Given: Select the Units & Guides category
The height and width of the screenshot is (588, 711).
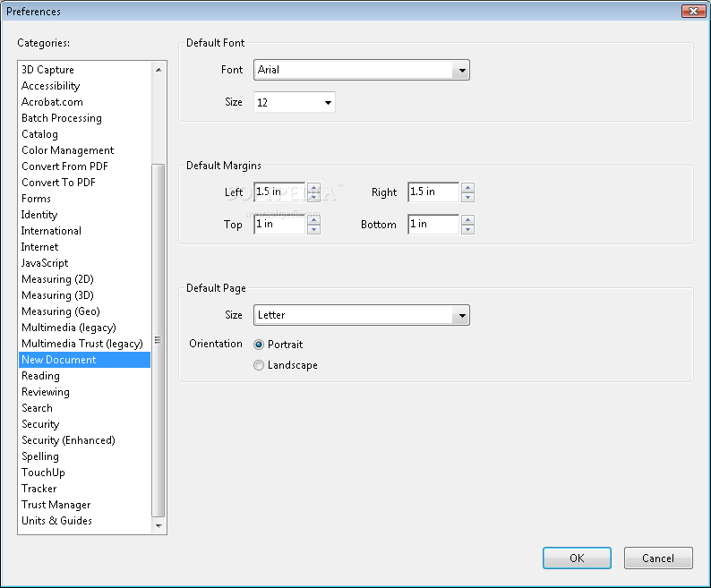Looking at the screenshot, I should [x=84, y=521].
